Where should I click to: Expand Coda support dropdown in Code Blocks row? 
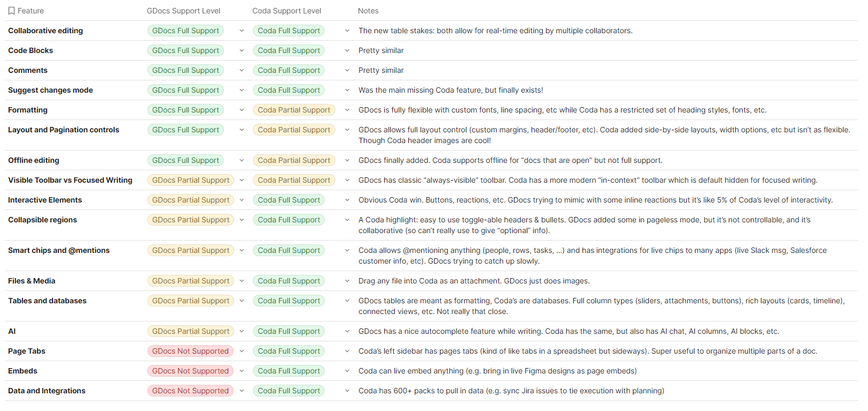[347, 50]
